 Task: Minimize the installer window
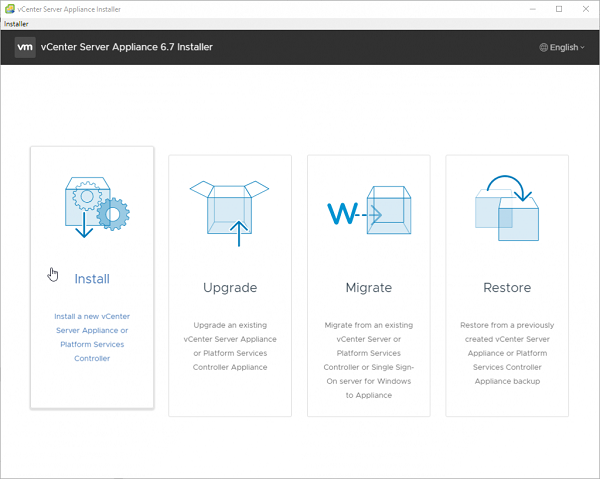533,9
